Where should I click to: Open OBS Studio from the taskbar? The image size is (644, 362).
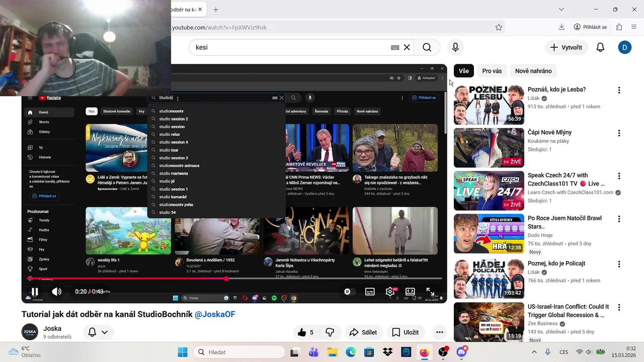click(x=443, y=352)
